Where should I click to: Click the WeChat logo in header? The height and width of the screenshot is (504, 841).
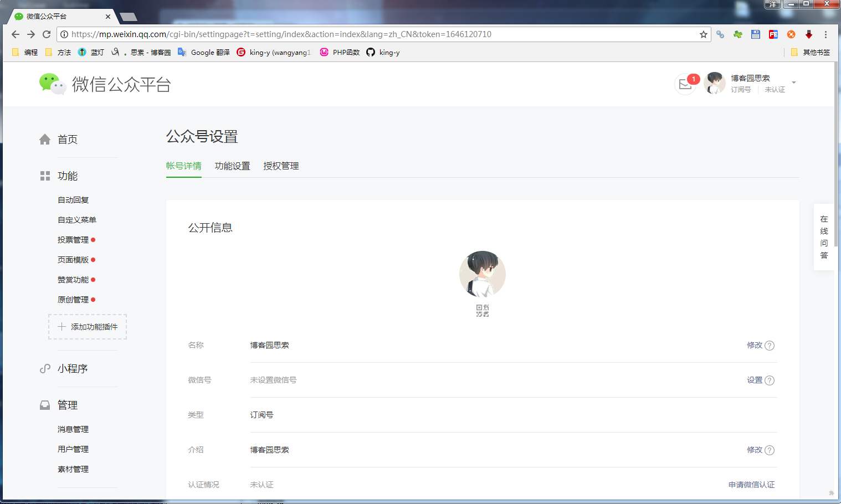point(52,84)
